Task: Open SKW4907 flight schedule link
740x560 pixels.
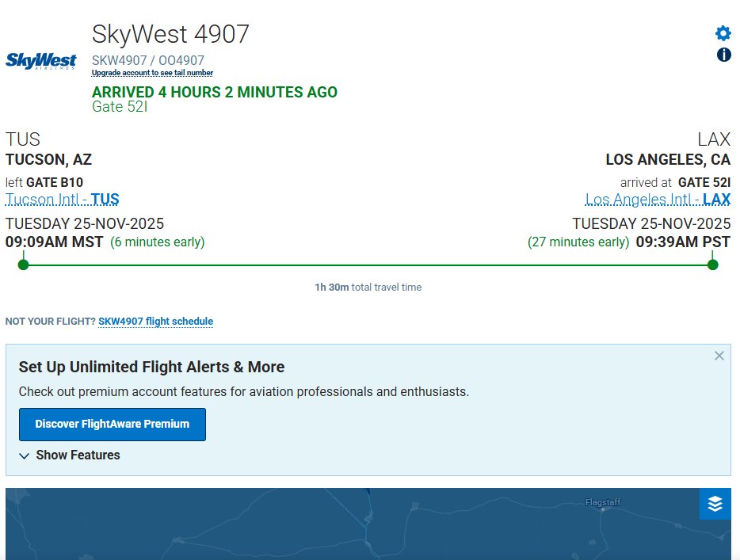Action: pos(156,322)
